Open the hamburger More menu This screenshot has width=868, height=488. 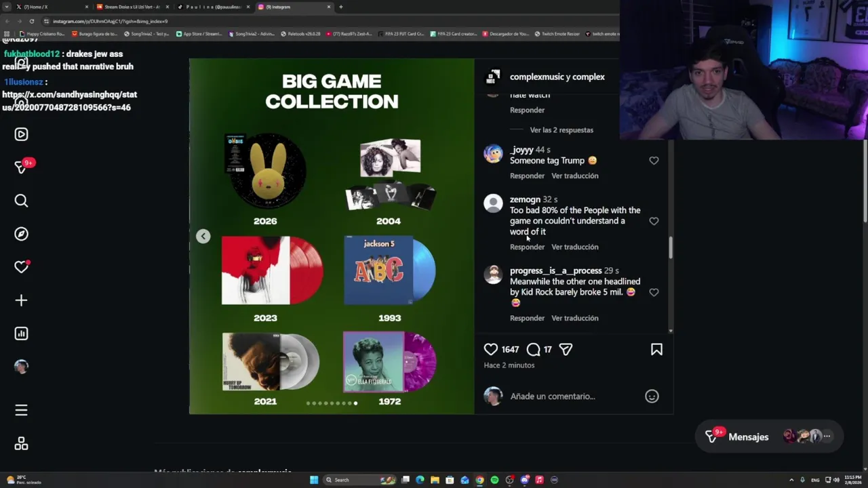click(x=21, y=410)
